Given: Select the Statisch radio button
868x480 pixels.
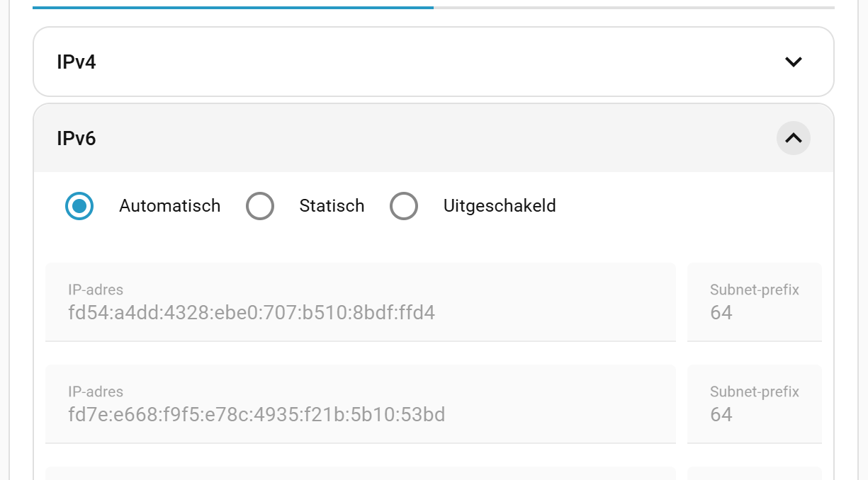Looking at the screenshot, I should point(260,206).
